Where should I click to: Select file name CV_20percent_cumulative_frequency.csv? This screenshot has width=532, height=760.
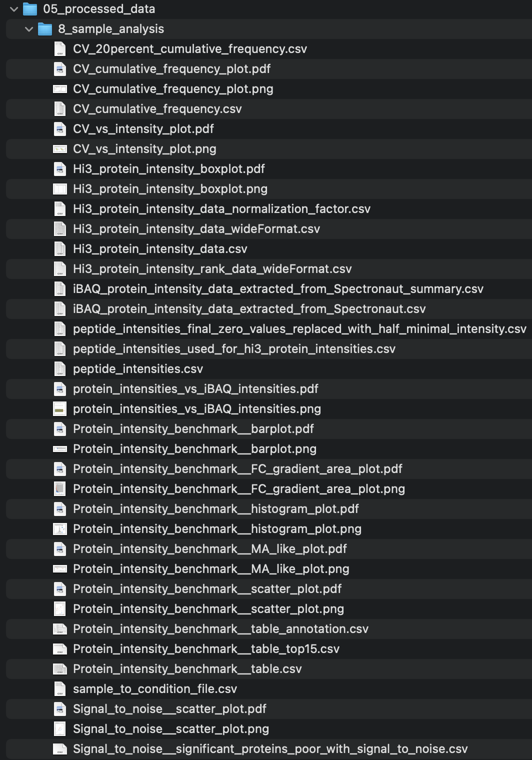(190, 49)
